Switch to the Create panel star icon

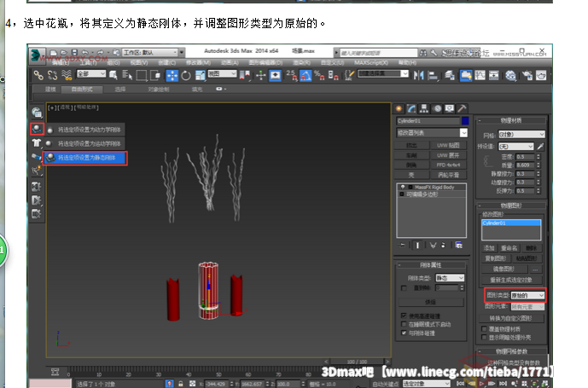399,108
